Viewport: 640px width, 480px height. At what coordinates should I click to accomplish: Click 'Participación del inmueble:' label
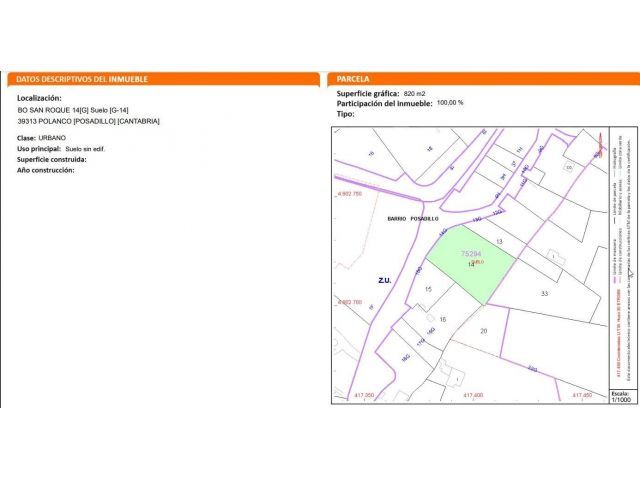point(384,104)
